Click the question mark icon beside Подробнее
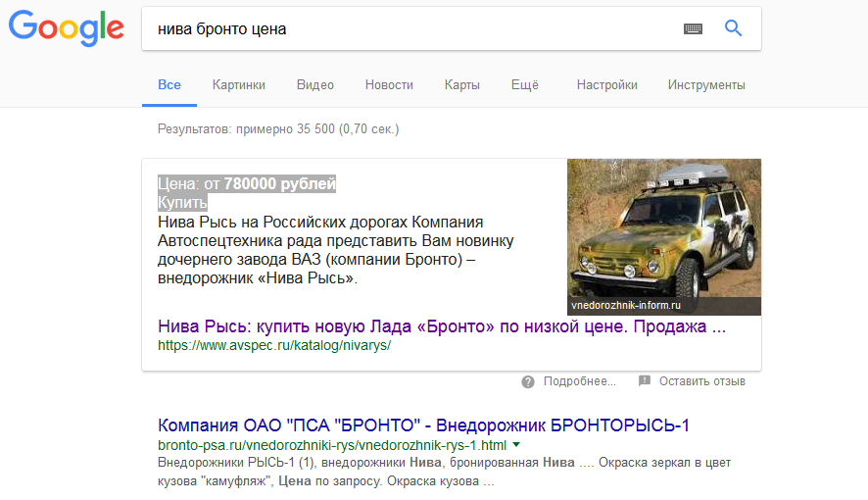Viewport: 868px width, 500px height. 528,381
